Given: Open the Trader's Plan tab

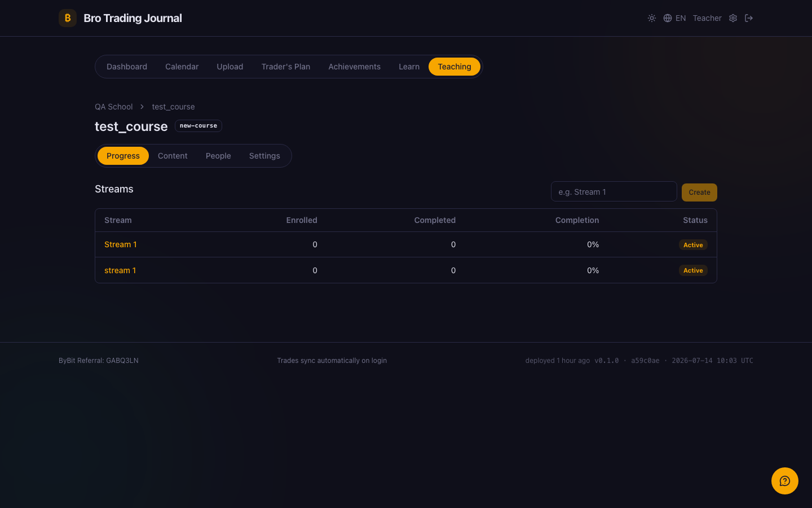Looking at the screenshot, I should [286, 67].
